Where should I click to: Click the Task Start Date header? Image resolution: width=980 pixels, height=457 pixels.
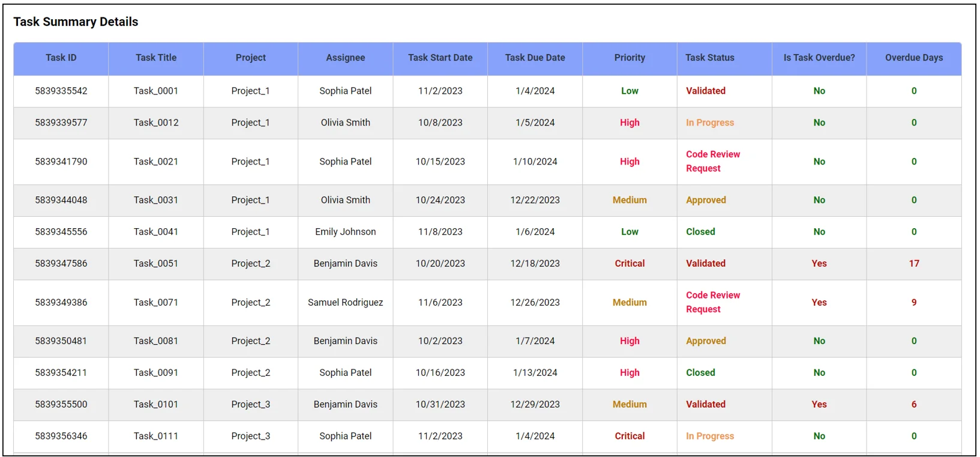tap(440, 58)
